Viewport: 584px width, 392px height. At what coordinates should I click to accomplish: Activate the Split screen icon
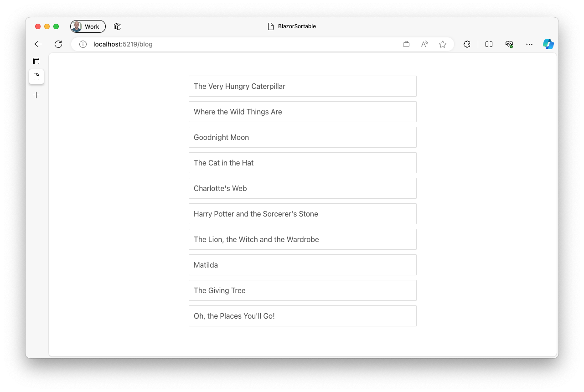489,44
